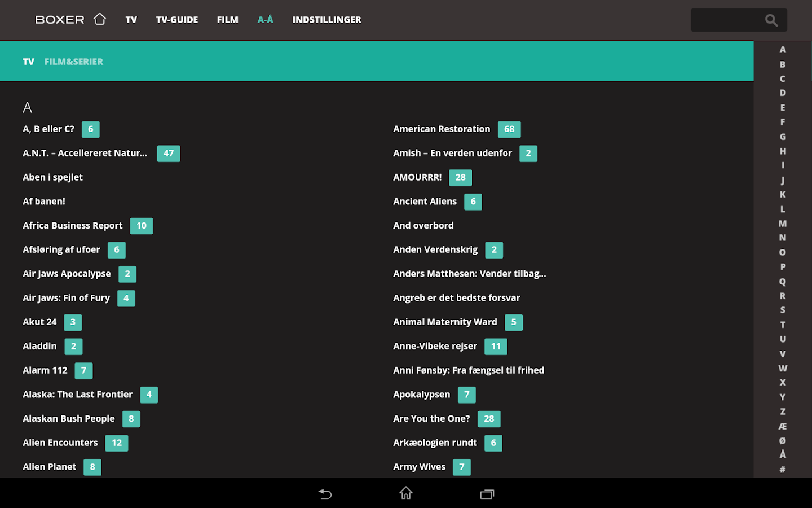
Task: Open 'Amish – En verden udenfor'
Action: click(x=453, y=154)
